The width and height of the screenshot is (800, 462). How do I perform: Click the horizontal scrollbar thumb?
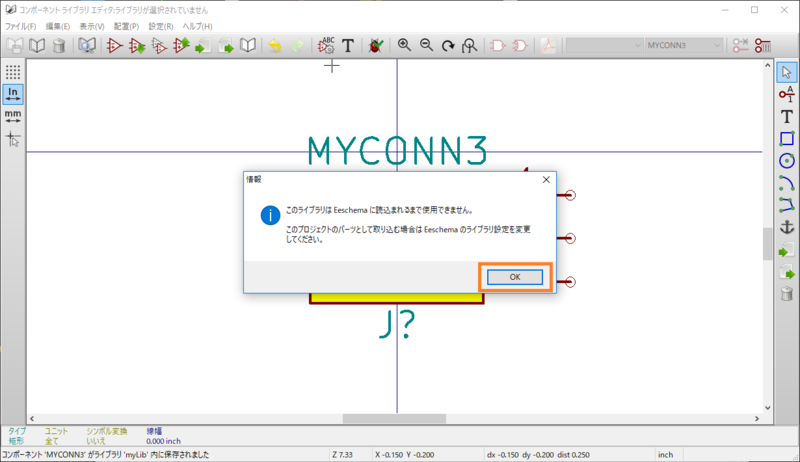[x=394, y=419]
